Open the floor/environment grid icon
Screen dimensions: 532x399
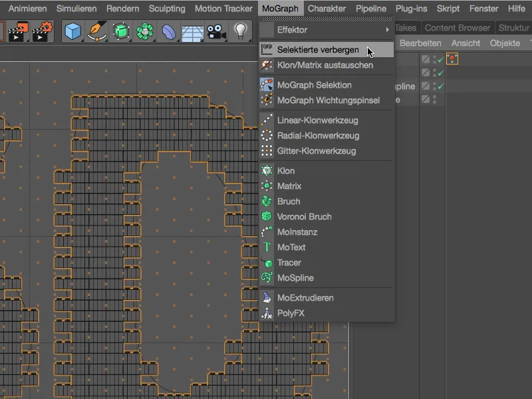coord(192,31)
